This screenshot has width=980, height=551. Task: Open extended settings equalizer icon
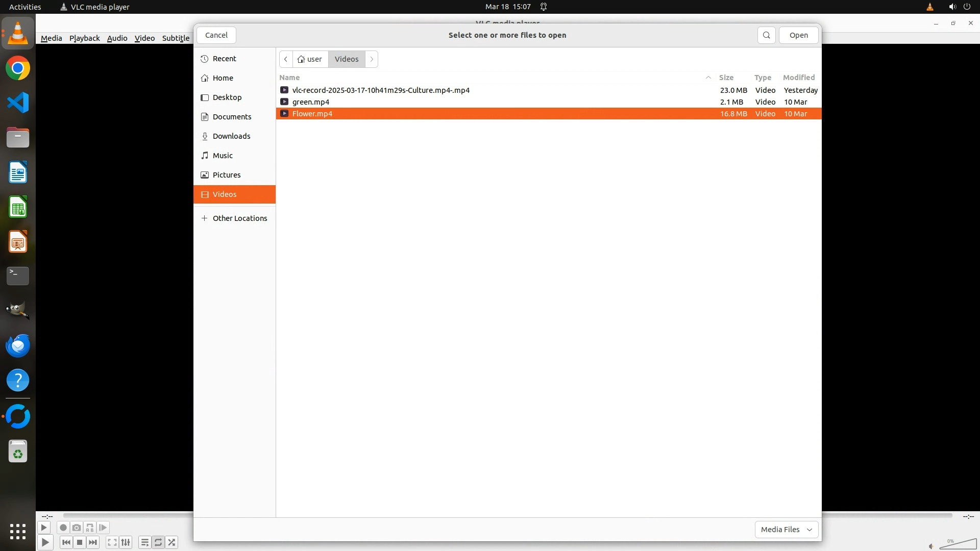click(x=126, y=542)
